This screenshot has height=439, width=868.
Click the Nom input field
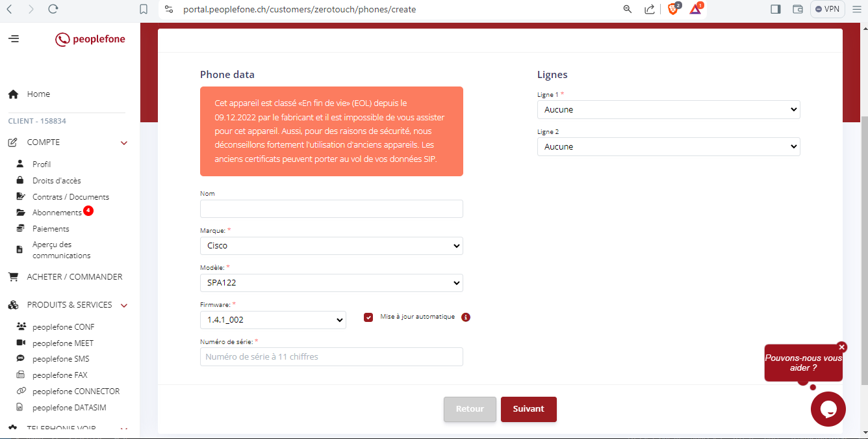[331, 209]
